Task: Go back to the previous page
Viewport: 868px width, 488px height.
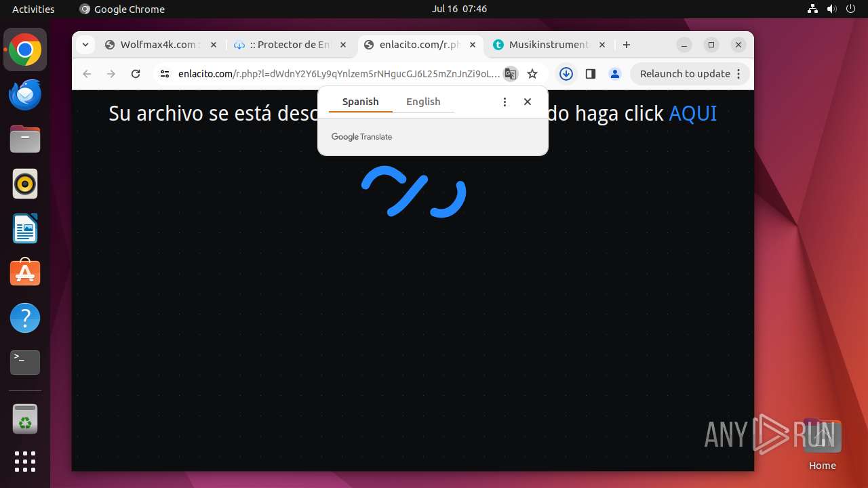Action: (87, 74)
